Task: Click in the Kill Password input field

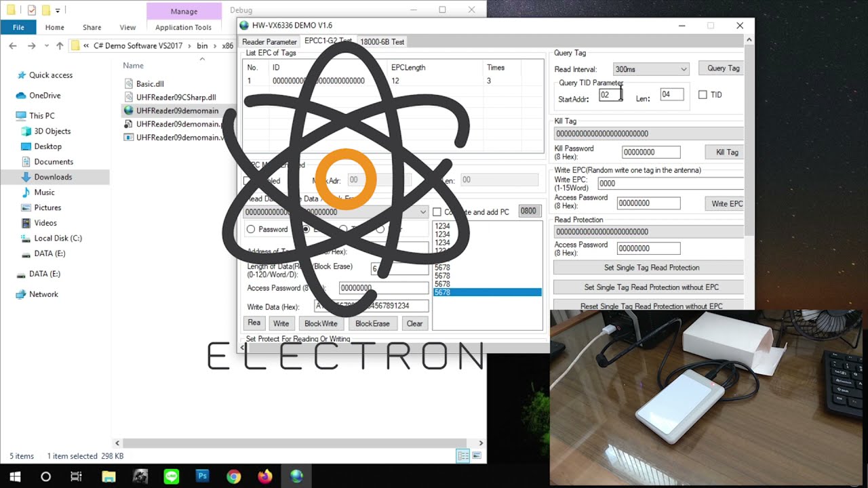Action: tap(651, 152)
